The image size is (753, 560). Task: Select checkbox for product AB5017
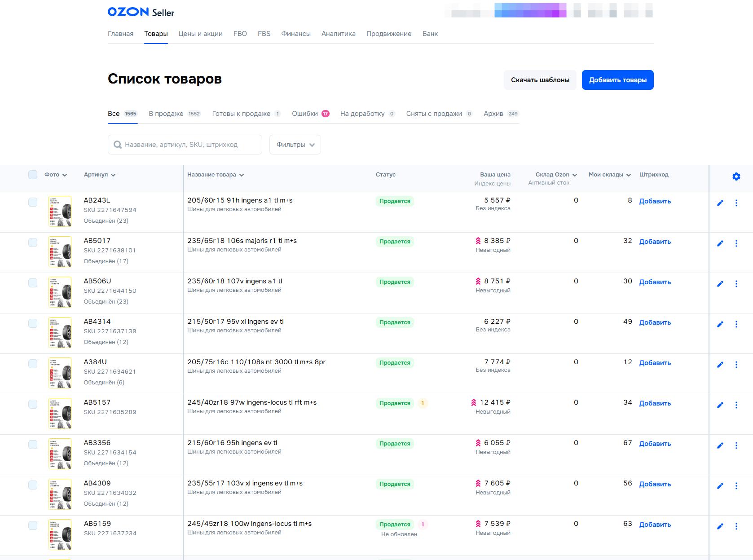pyautogui.click(x=33, y=243)
